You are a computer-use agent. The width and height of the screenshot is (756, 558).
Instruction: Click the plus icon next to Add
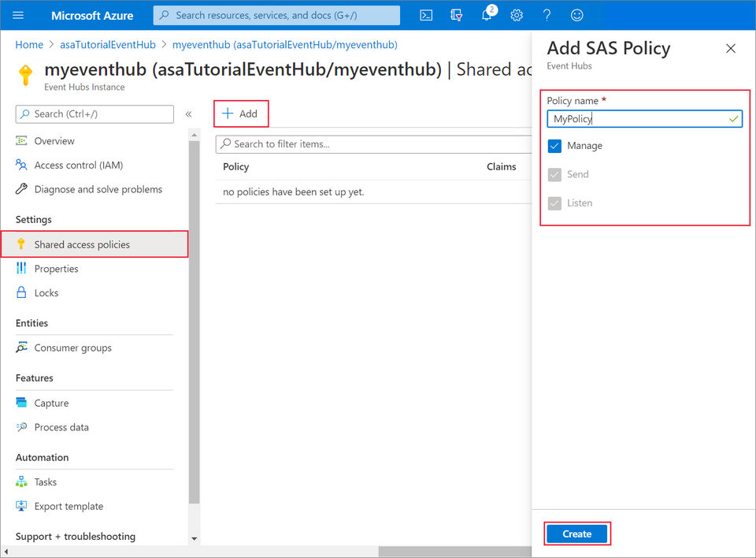coord(228,113)
